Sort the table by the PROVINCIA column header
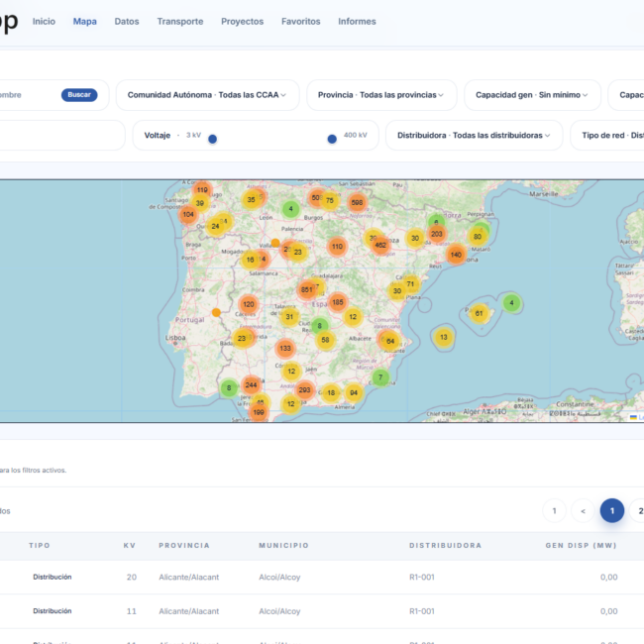Viewport: 644px width, 644px height. (x=184, y=546)
